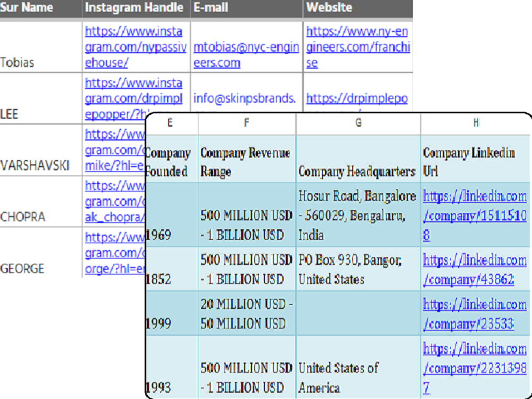Select the LEE surname cell
The height and width of the screenshot is (399, 532).
[41, 98]
